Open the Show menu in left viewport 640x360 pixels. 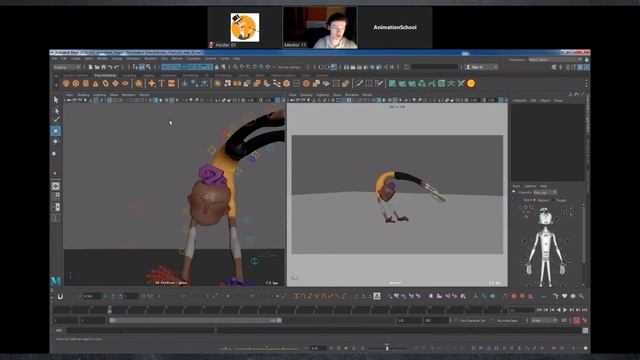click(x=114, y=95)
